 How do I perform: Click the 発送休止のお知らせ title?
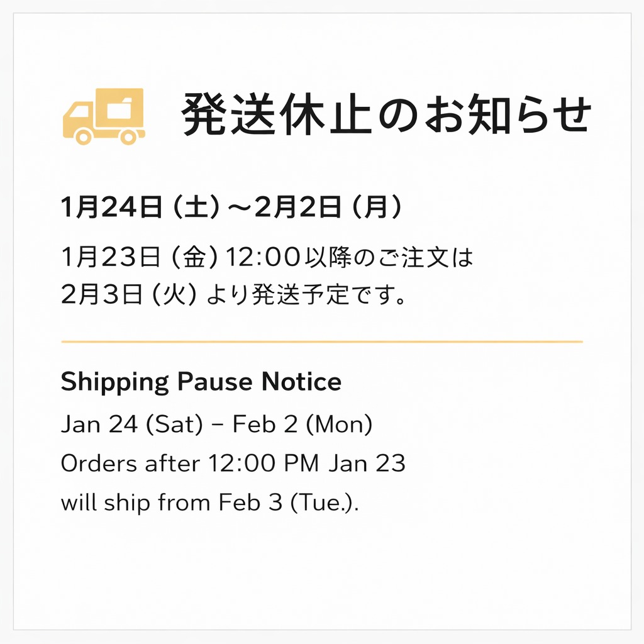tap(387, 114)
